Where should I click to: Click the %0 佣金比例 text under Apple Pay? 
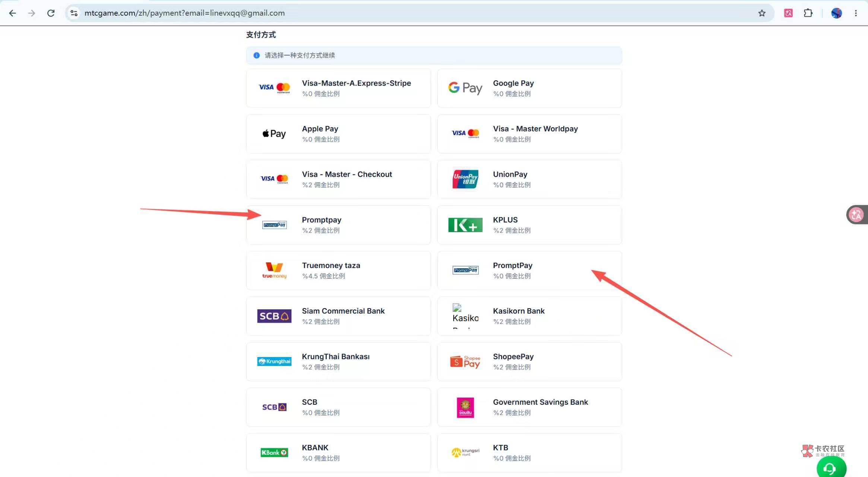click(x=321, y=139)
